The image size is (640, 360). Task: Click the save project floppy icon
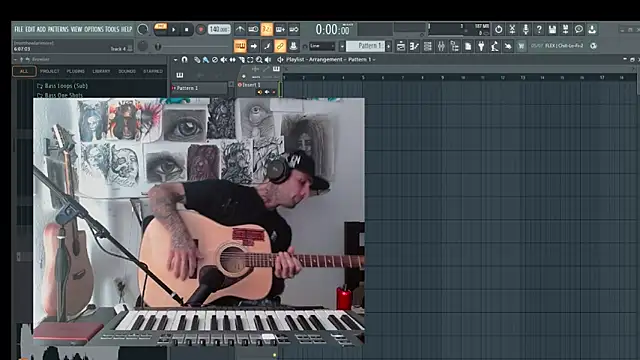[552, 29]
